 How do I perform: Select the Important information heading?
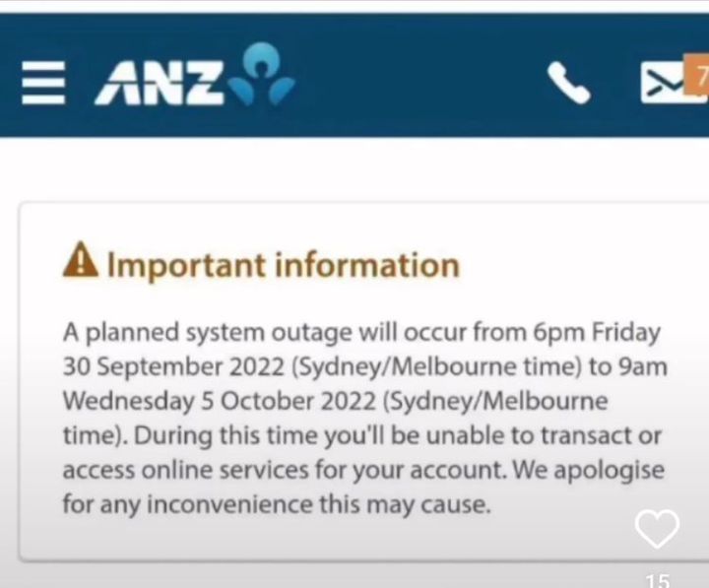point(283,264)
